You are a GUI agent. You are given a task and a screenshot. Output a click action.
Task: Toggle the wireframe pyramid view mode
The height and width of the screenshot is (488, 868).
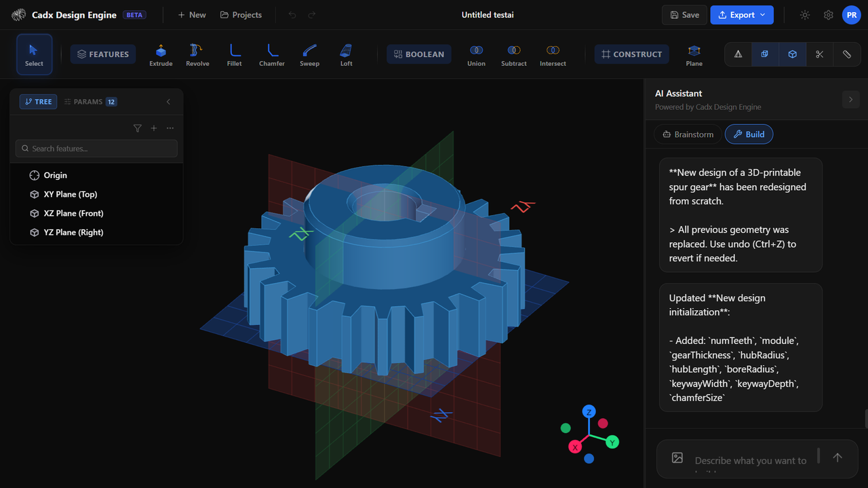pyautogui.click(x=738, y=54)
